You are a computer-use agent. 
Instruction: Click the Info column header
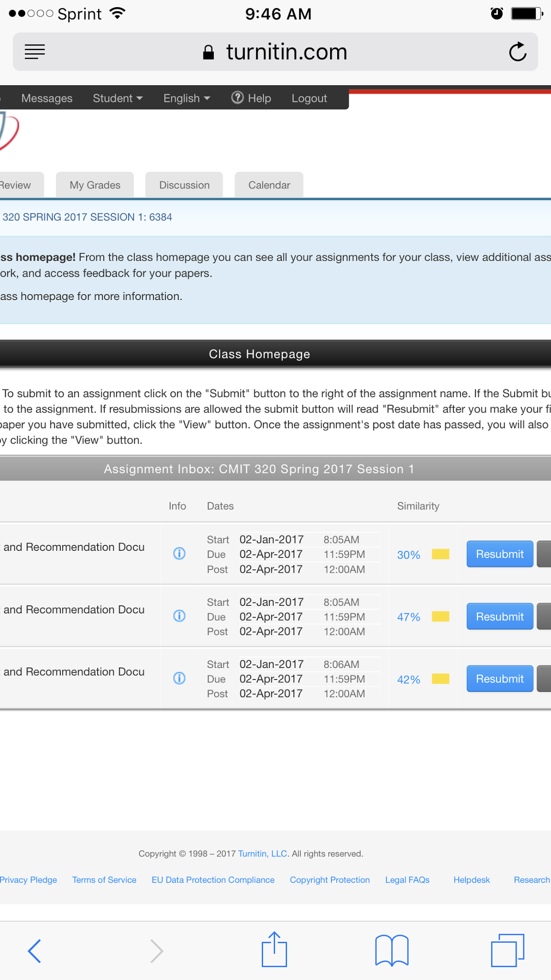[x=177, y=506]
